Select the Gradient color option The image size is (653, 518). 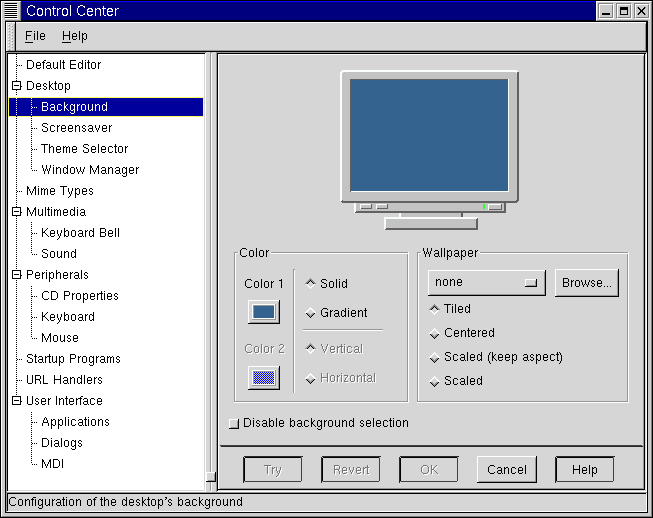[x=310, y=313]
